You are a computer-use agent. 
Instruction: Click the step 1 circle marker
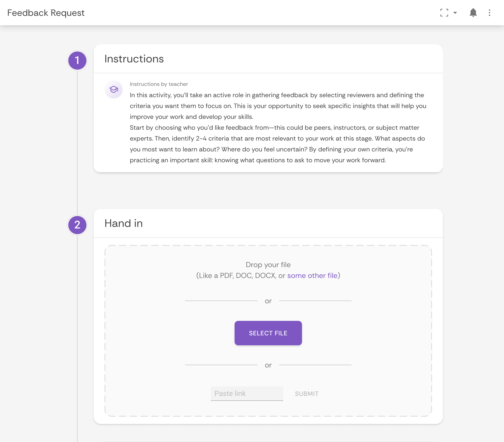tap(77, 60)
